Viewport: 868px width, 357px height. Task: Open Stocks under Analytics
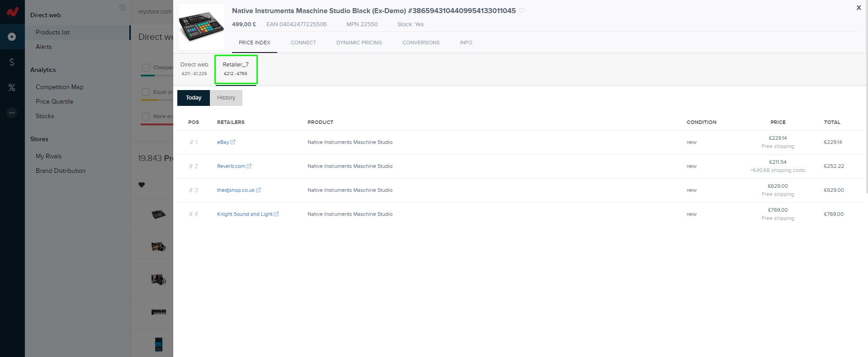click(45, 116)
